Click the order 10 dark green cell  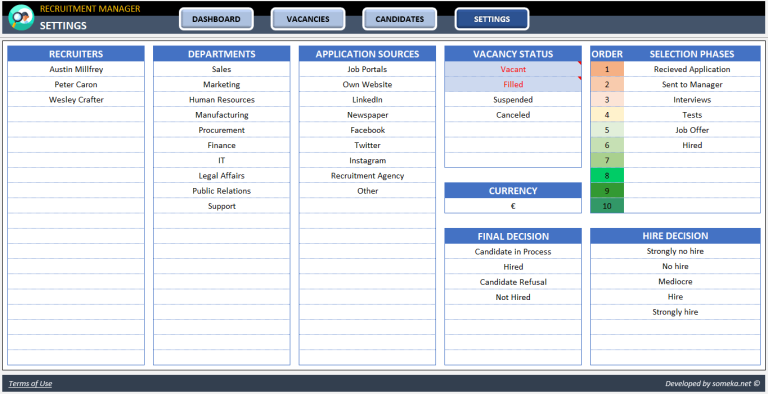[x=607, y=206]
